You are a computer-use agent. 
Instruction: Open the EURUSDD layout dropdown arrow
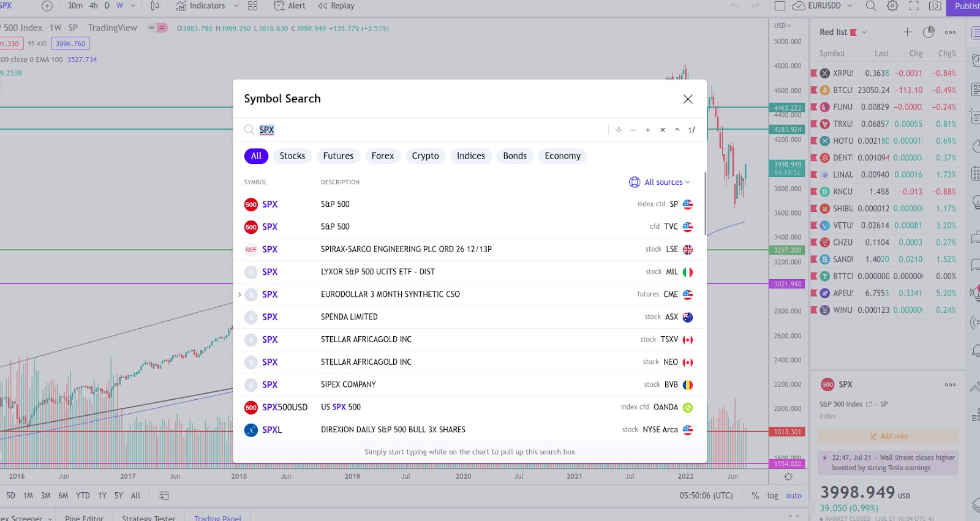click(x=850, y=6)
